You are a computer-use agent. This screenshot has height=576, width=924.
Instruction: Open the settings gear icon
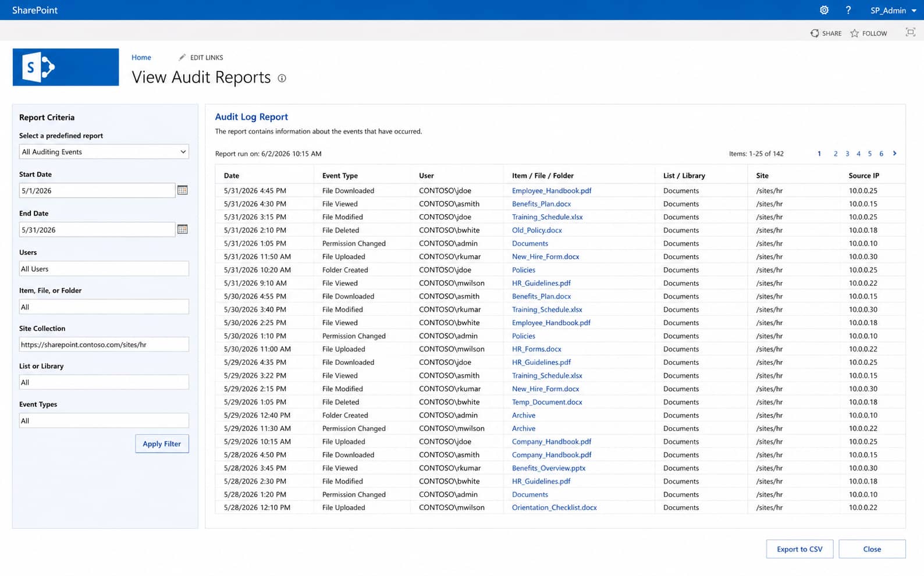coord(824,10)
